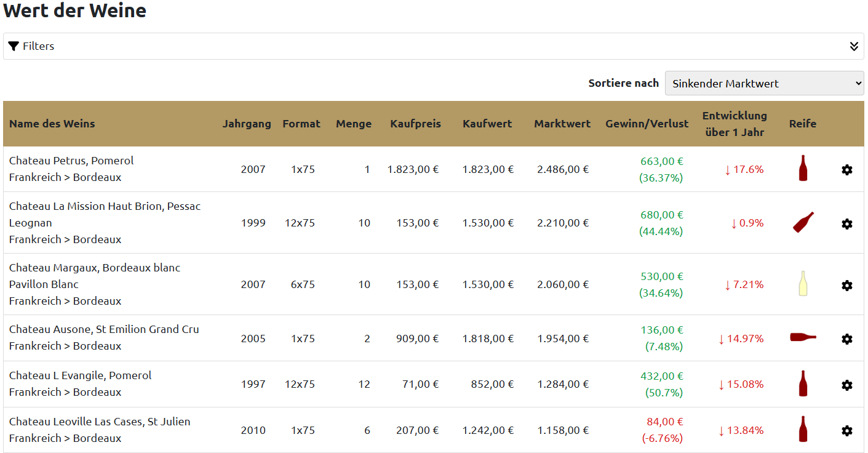
Task: Click purchase price 207,00 €
Action: coord(418,430)
